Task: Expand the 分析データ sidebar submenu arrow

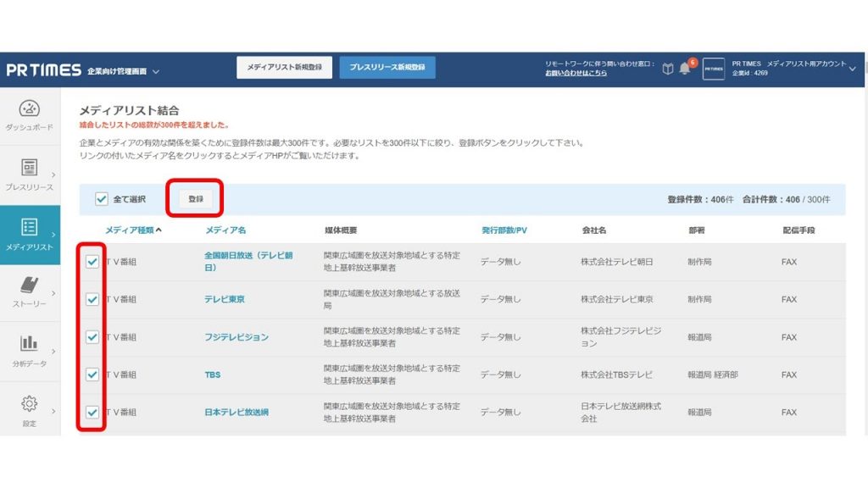Action: coord(53,352)
